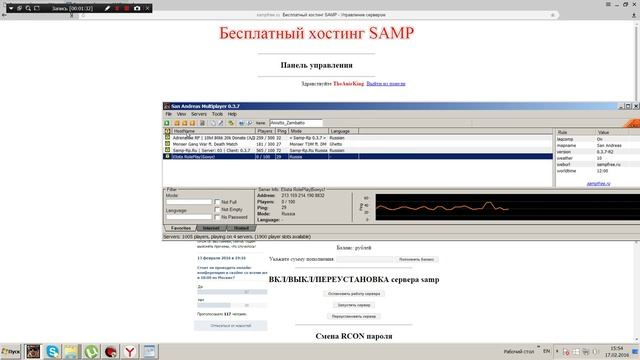Screen dimensions: 640x360
Task: Open Yandex browser from the taskbar
Action: point(130,351)
